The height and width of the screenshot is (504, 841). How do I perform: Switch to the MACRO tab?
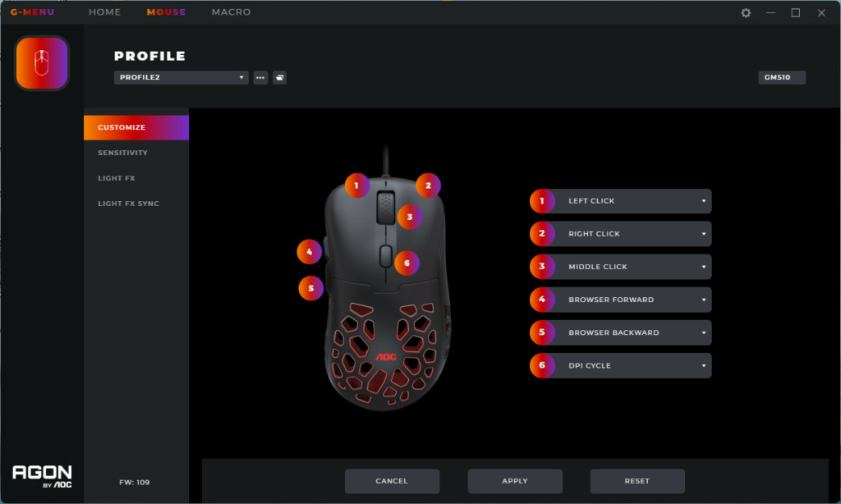click(x=231, y=12)
